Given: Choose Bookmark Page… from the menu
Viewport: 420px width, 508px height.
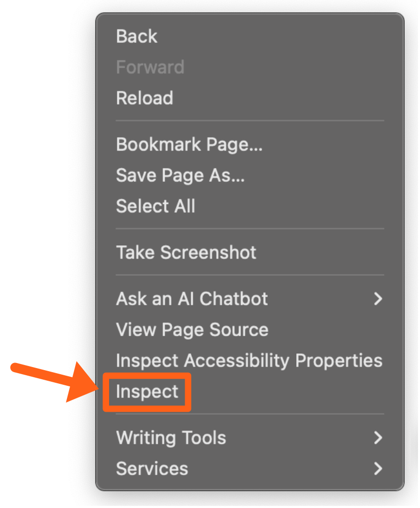Looking at the screenshot, I should [189, 145].
